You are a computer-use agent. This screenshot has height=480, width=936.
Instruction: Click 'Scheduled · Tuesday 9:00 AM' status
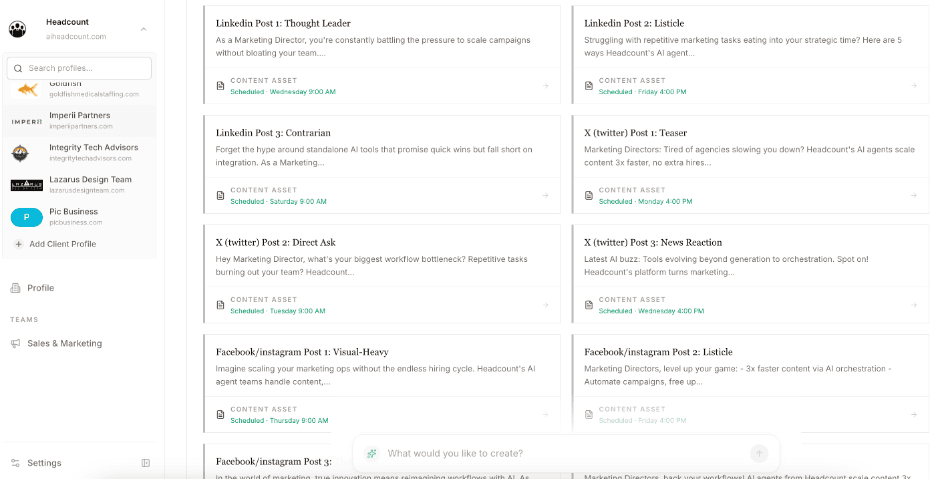[x=278, y=311]
